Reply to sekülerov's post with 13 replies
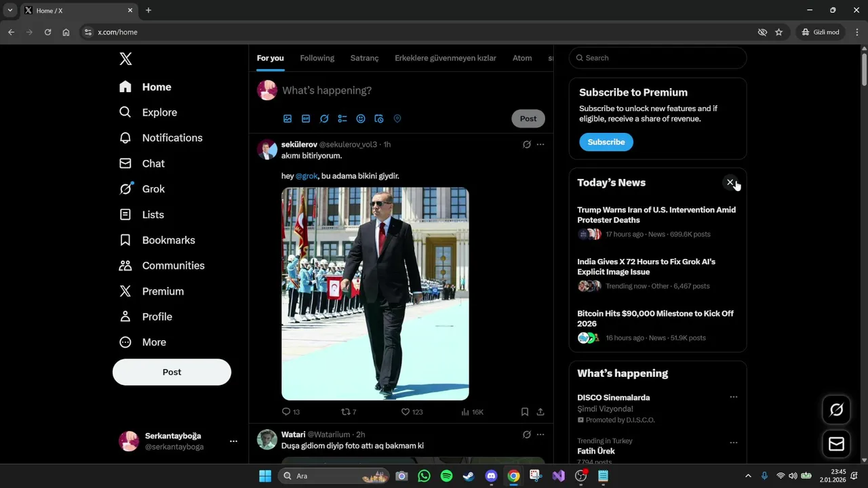 (291, 411)
